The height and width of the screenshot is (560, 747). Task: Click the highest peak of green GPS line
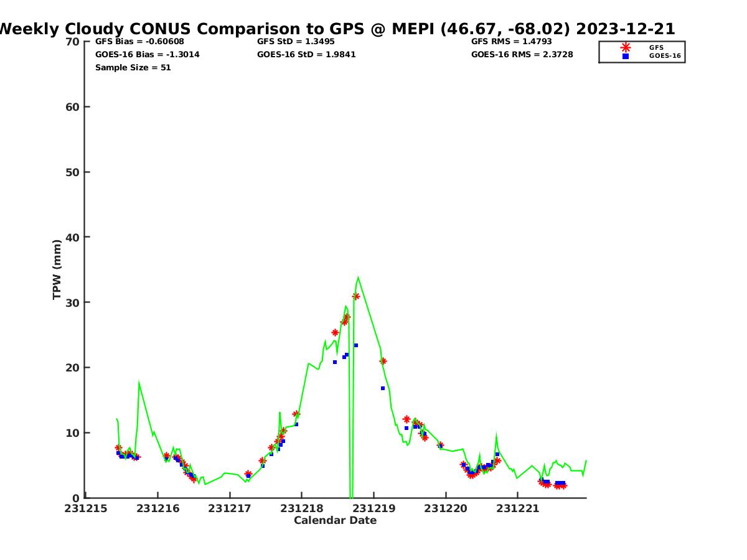tap(358, 278)
